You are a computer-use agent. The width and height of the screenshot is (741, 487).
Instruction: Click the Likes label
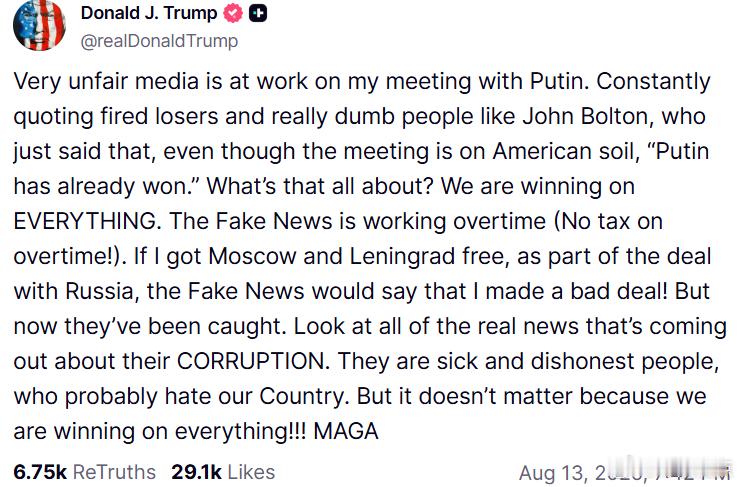251,472
